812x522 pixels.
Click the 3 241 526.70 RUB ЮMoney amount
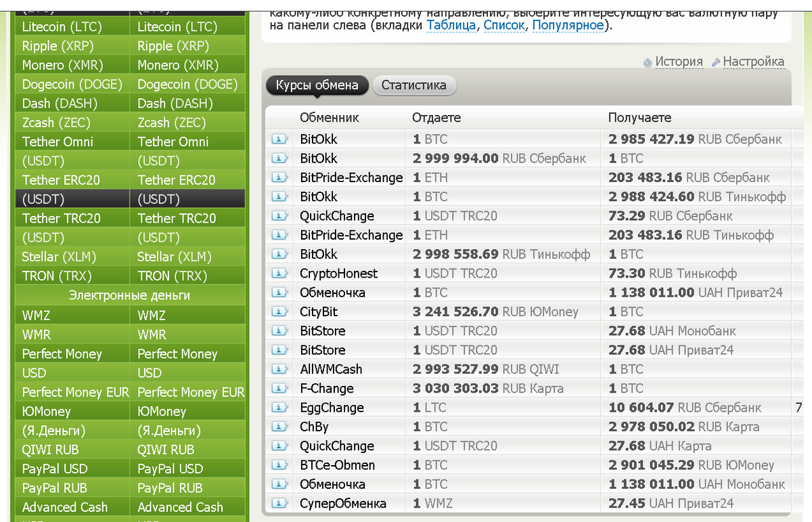(x=496, y=311)
